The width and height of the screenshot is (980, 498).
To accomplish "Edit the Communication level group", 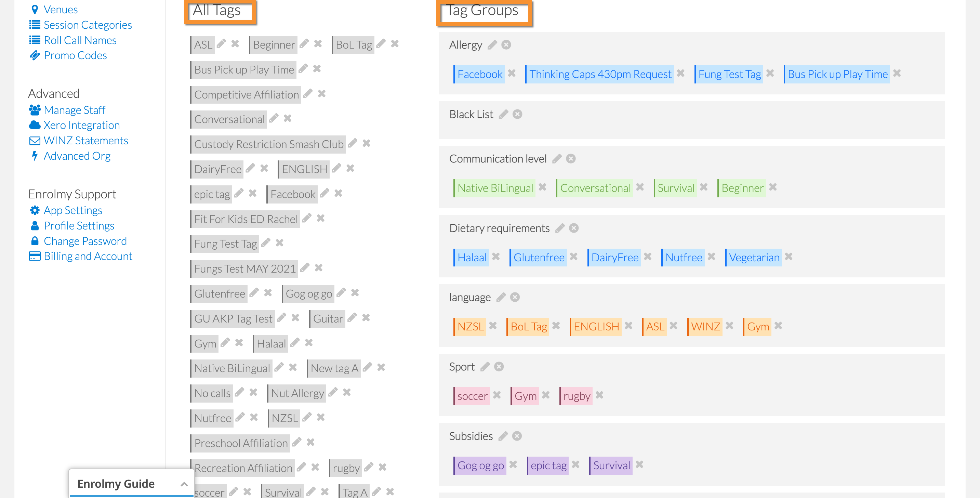I will 557,159.
